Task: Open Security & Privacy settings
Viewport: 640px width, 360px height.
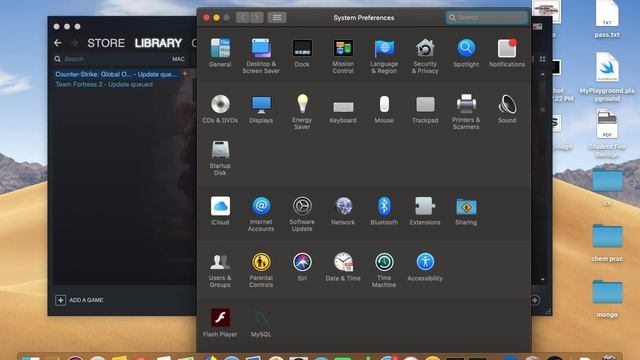Action: pyautogui.click(x=425, y=56)
